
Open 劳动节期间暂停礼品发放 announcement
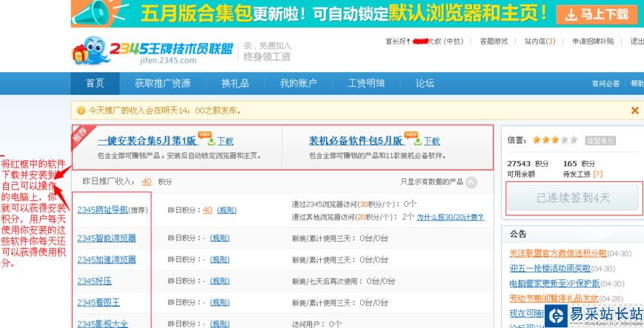tap(554, 298)
